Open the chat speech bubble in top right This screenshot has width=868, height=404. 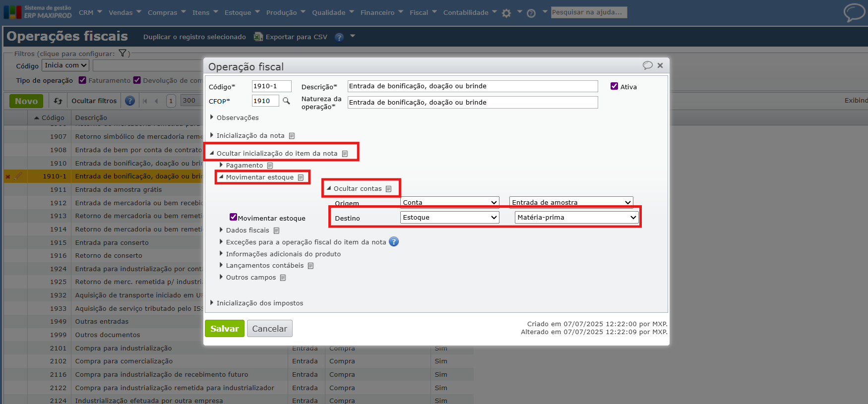click(x=854, y=12)
